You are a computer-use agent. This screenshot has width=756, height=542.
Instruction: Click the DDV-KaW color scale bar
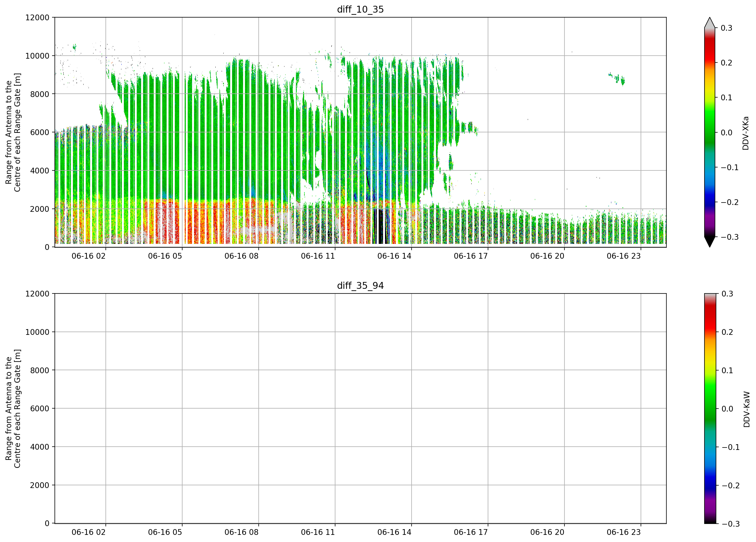(x=710, y=409)
